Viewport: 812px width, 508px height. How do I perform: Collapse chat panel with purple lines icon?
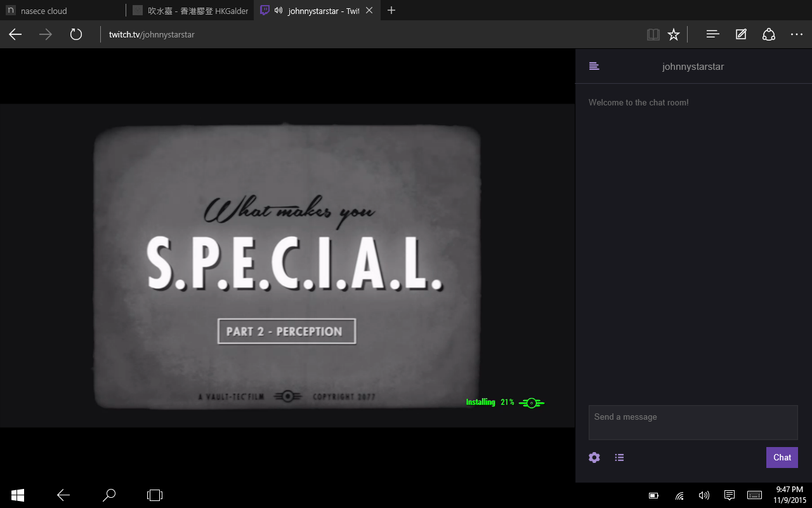(594, 66)
